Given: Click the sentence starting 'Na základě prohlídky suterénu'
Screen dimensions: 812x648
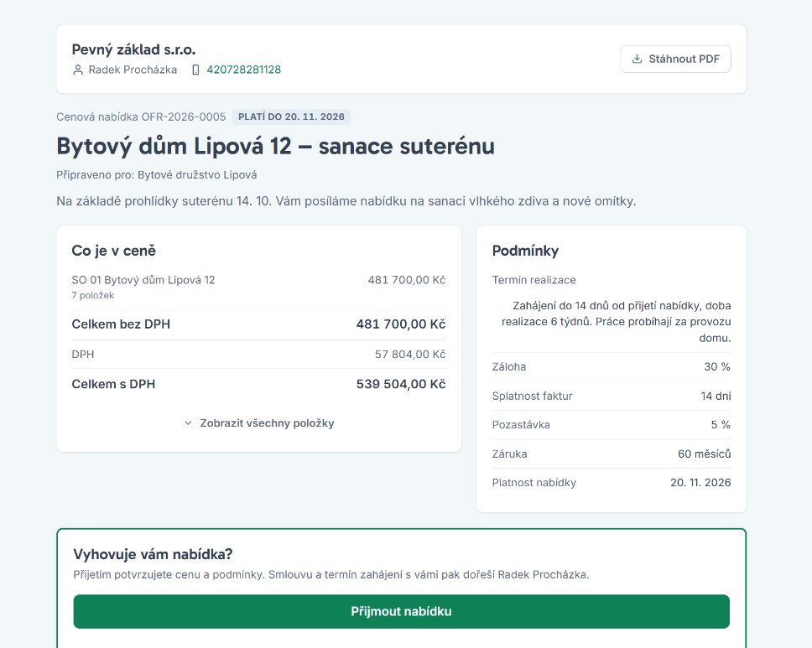Looking at the screenshot, I should point(346,201).
